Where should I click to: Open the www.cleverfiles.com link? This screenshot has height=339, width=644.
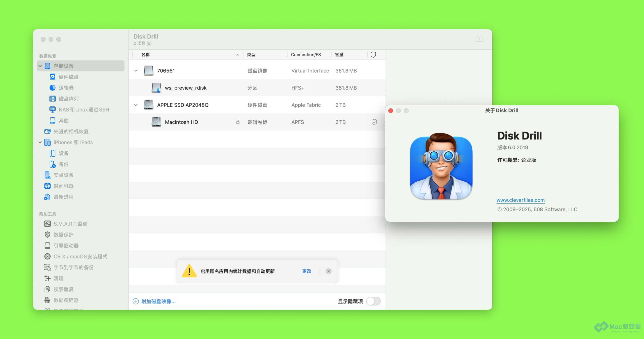pyautogui.click(x=520, y=200)
